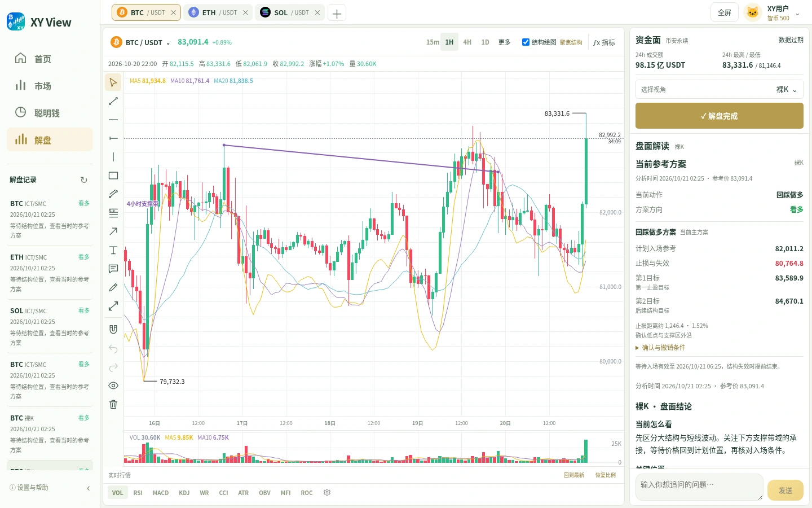The height and width of the screenshot is (508, 812).
Task: Select the arrow drawing tool
Action: point(113,231)
